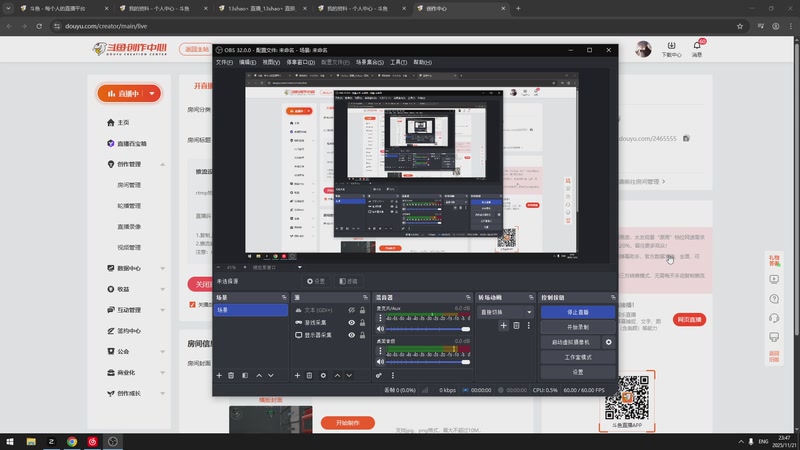Viewport: 800px width, 450px height.
Task: Toggle lock on 文本 (GDI+) source
Action: 362,310
